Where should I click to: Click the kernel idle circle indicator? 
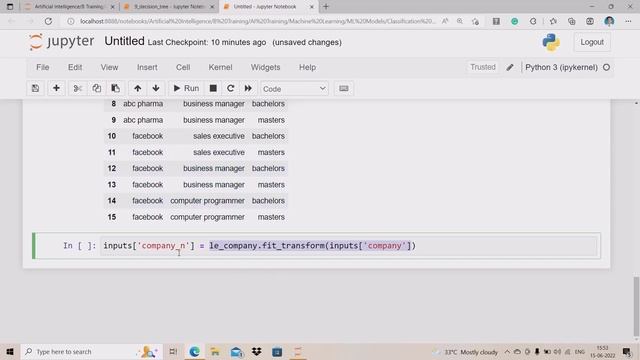[x=607, y=67]
